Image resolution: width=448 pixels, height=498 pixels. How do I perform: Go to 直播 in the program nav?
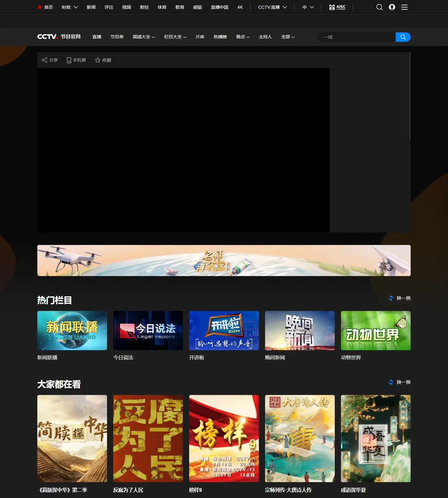(x=97, y=37)
